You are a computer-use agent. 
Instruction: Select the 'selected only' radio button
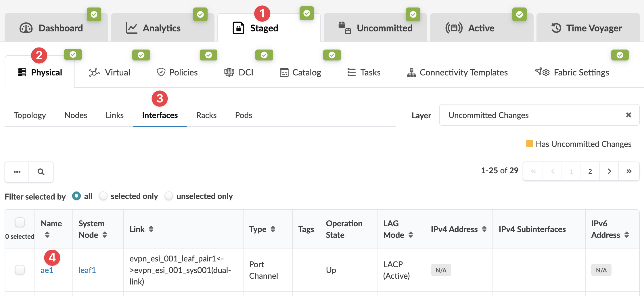103,196
